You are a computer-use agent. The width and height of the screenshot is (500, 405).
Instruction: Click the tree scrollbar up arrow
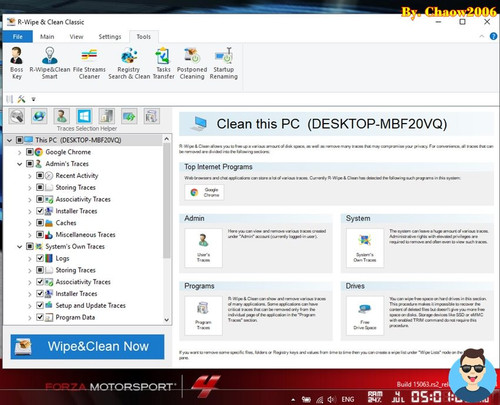coord(167,139)
